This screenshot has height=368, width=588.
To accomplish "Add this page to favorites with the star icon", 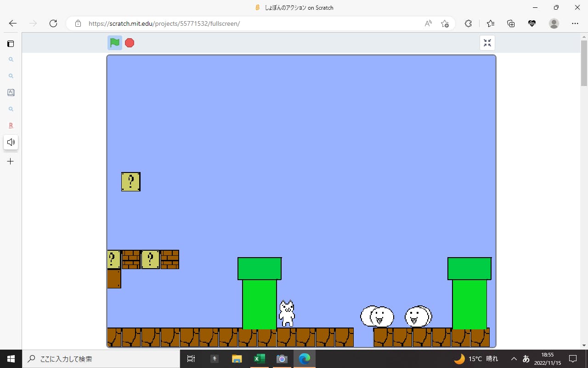I will (445, 23).
